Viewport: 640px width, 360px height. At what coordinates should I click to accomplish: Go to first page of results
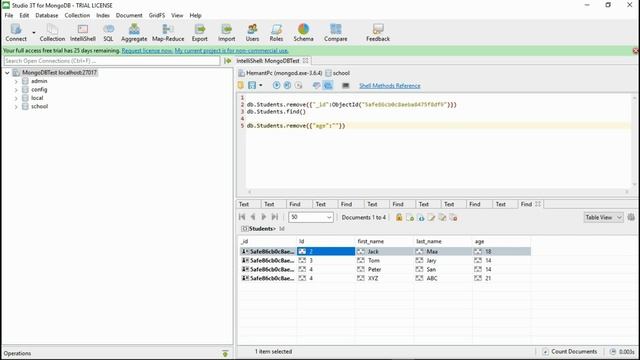pyautogui.click(x=242, y=217)
